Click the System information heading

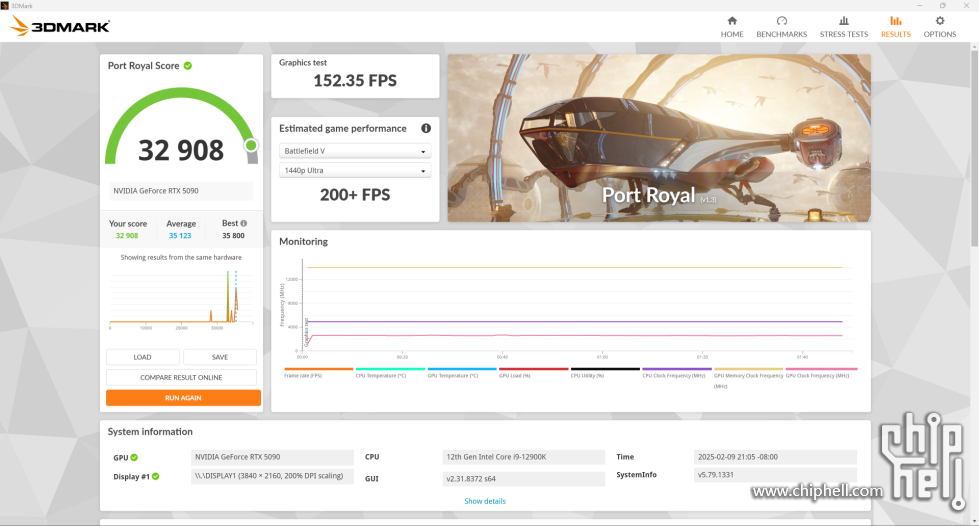[150, 432]
